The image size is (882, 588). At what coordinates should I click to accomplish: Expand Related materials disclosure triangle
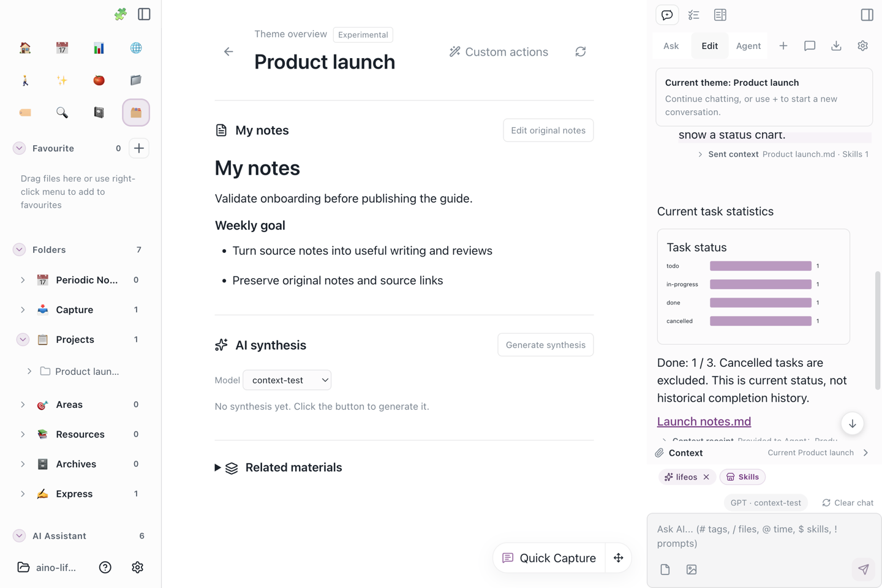click(x=217, y=467)
